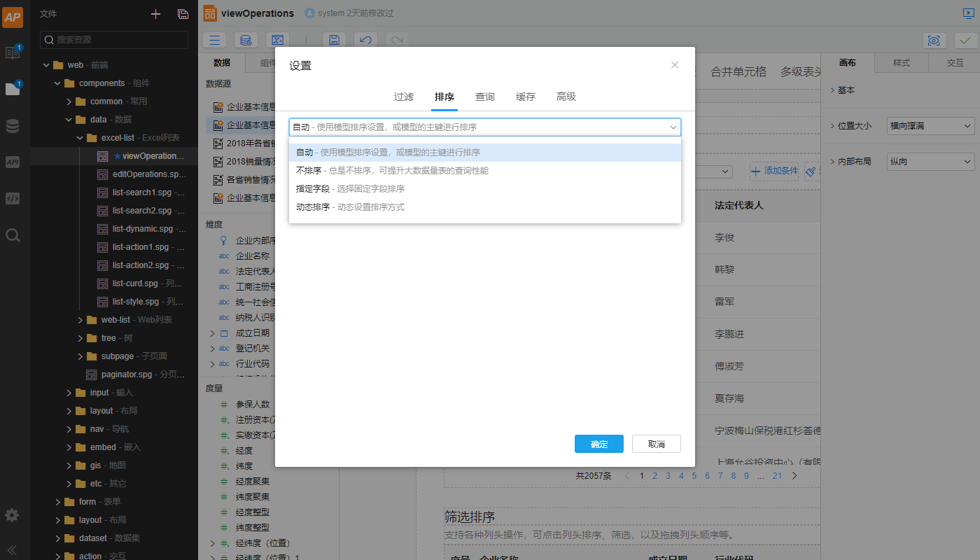Select the API icon in the left sidebar
This screenshot has width=980, height=560.
pos(11,162)
